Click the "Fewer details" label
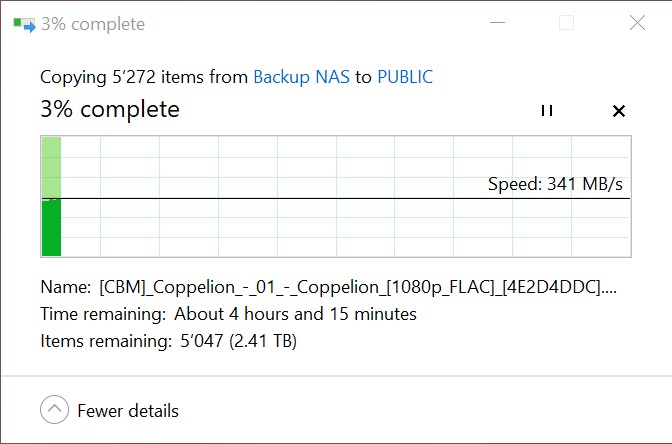 pos(128,411)
